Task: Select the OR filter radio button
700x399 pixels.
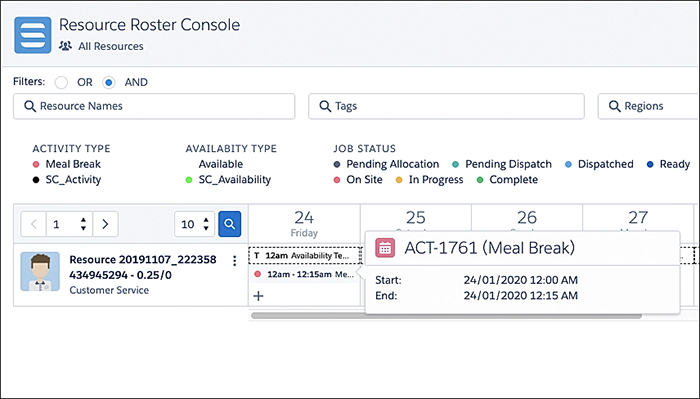Action: (61, 83)
